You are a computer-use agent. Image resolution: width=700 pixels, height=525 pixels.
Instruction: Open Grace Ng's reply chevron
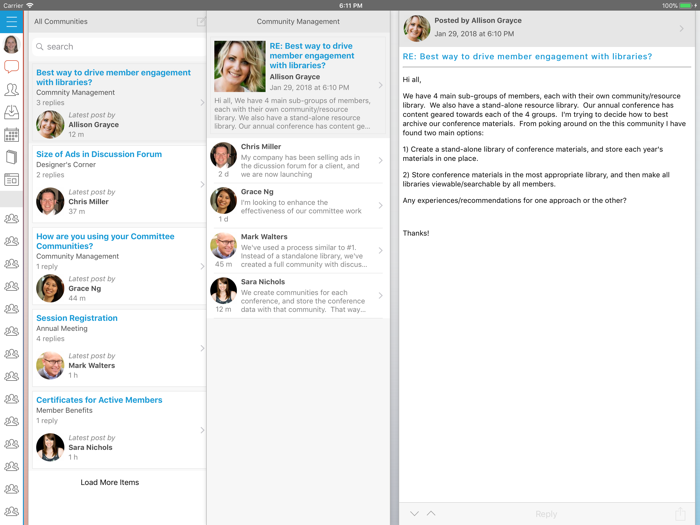click(x=380, y=205)
